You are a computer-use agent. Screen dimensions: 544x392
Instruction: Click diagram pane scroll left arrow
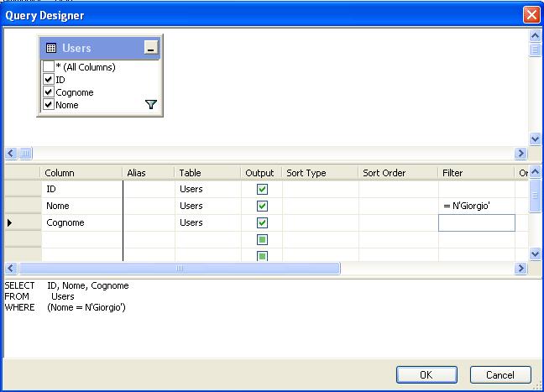pyautogui.click(x=11, y=153)
